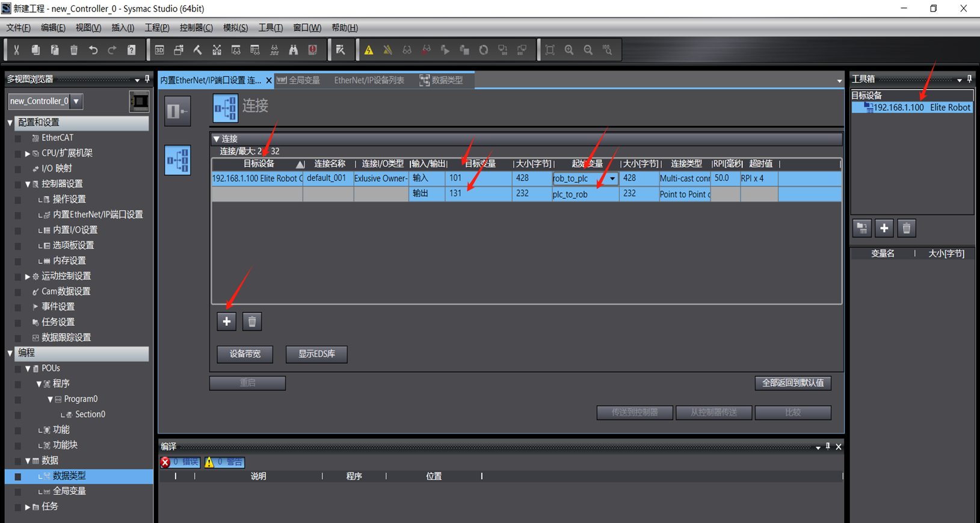Screen dimensions: 980x523
Task: Click the Cut scissors icon in toolbar
Action: 17,50
